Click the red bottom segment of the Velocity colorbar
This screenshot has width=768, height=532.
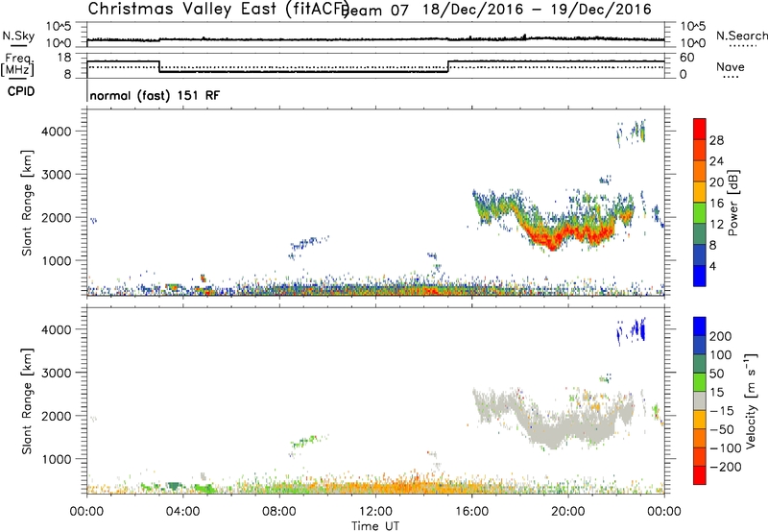point(700,475)
